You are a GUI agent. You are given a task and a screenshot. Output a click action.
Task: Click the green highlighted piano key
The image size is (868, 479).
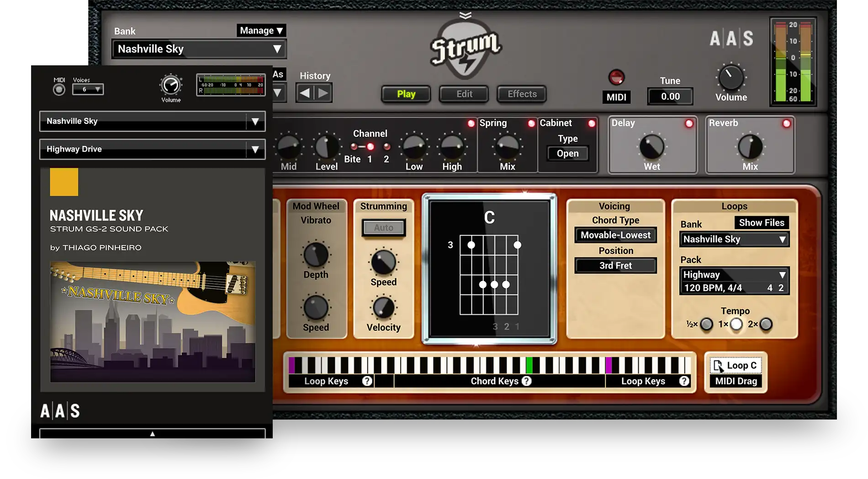point(529,365)
